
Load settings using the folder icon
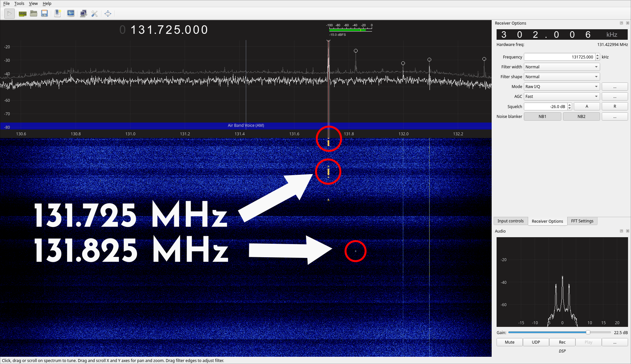coord(34,13)
